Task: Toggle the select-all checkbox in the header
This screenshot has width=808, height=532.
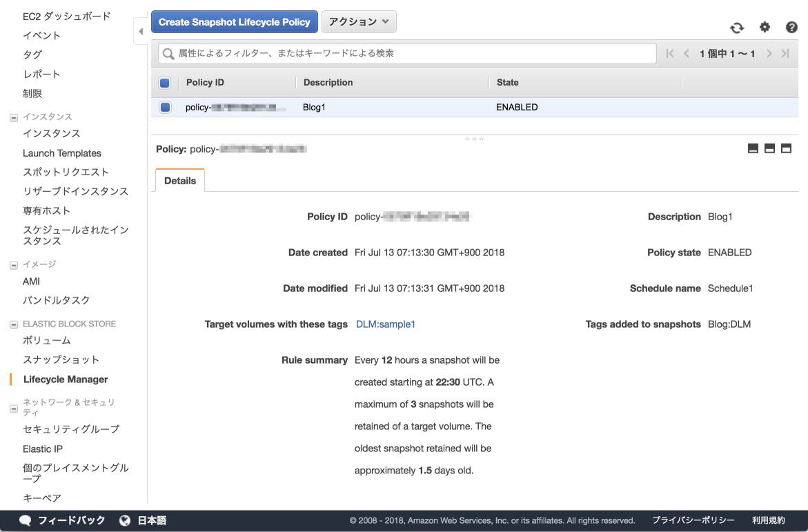Action: tap(164, 83)
